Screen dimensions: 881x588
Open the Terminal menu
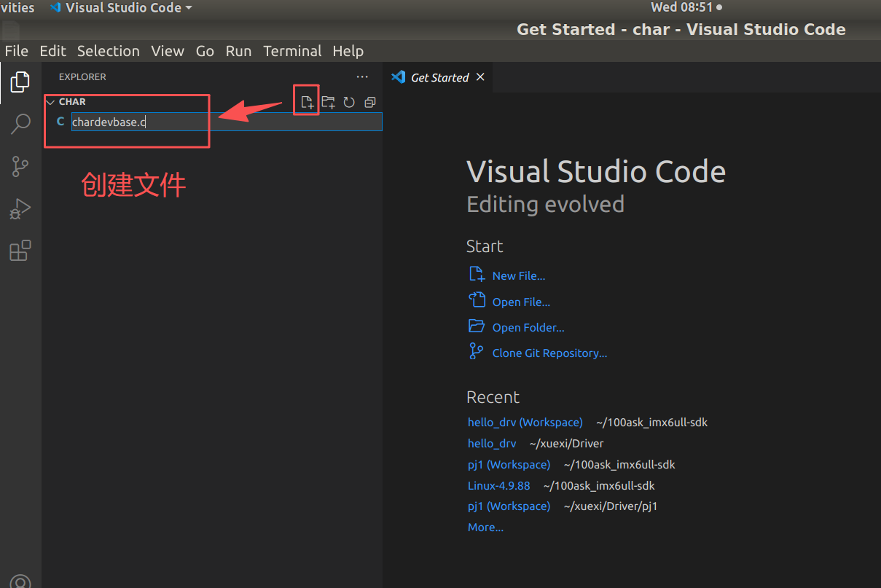(292, 51)
